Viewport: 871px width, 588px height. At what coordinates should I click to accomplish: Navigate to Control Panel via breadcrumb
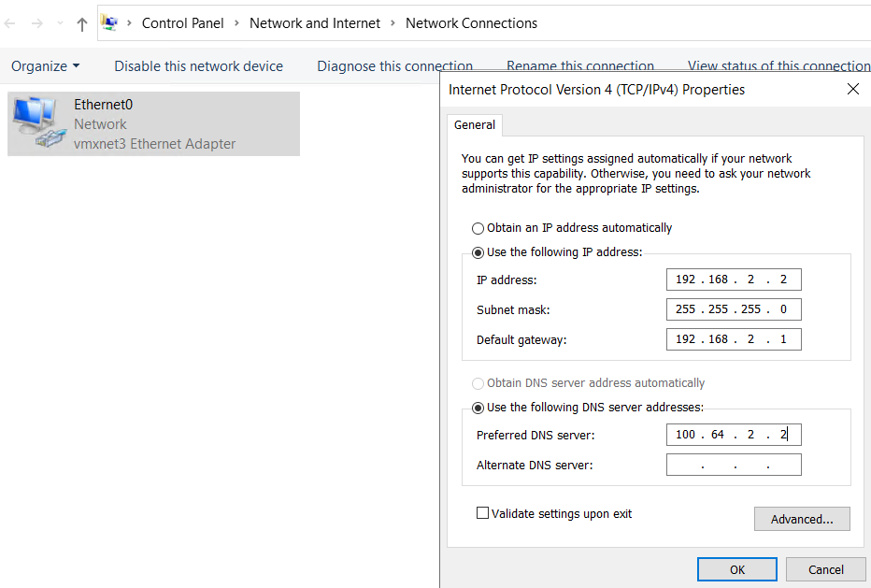[x=182, y=23]
